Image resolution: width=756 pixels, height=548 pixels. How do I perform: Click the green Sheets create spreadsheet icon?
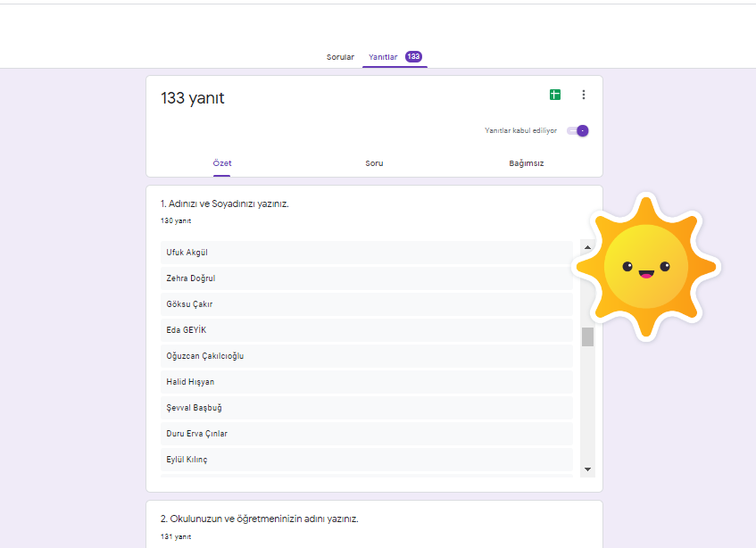[555, 94]
